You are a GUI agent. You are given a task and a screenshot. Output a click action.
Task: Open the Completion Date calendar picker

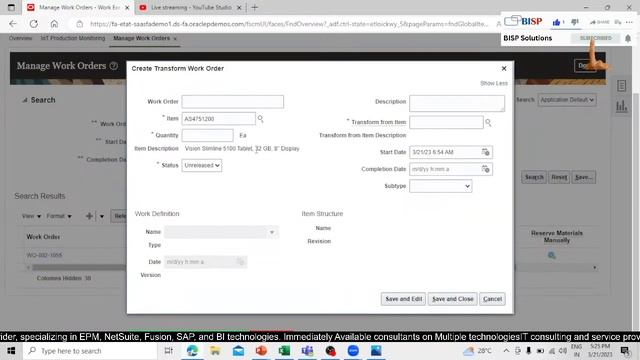tap(485, 169)
